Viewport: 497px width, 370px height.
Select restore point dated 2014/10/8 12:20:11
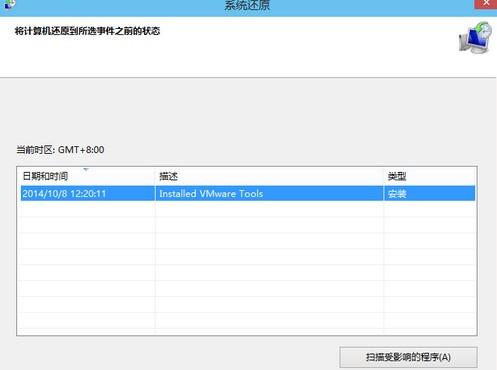[248, 193]
